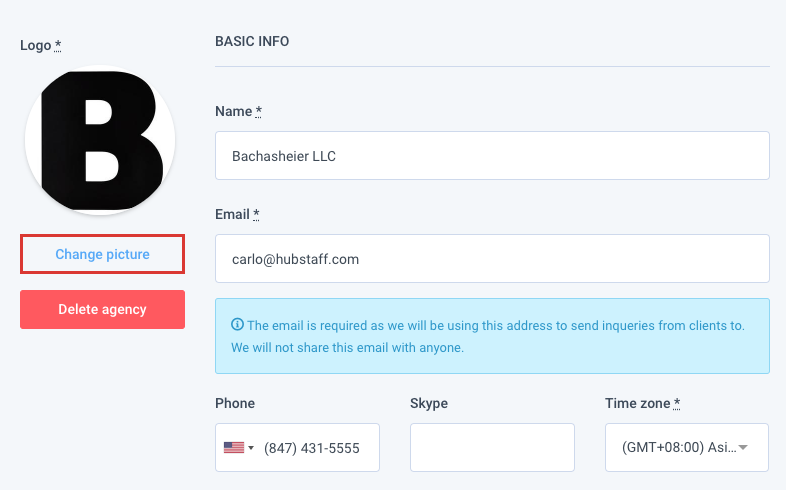Click the Email label required asterisk
The width and height of the screenshot is (786, 490).
tap(256, 214)
